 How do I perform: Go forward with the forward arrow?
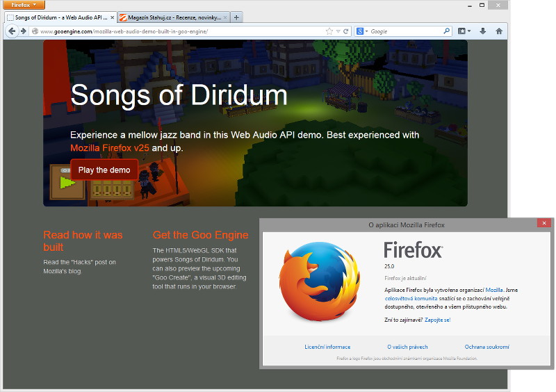[x=24, y=31]
